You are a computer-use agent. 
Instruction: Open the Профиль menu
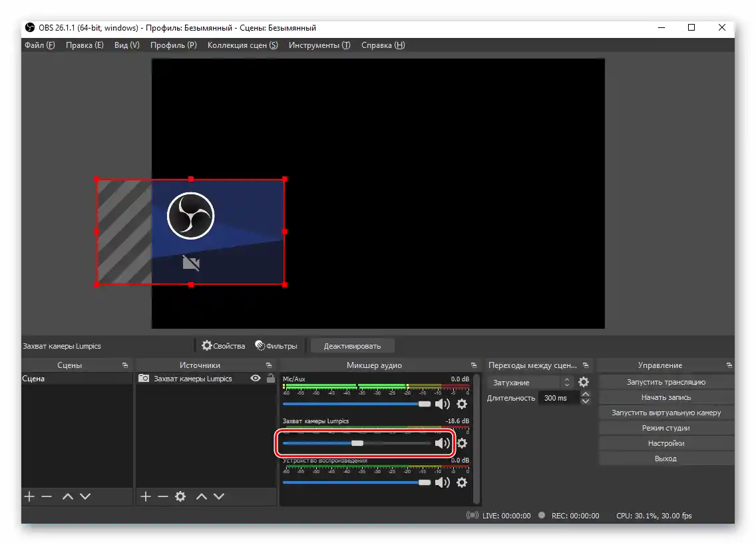[173, 45]
